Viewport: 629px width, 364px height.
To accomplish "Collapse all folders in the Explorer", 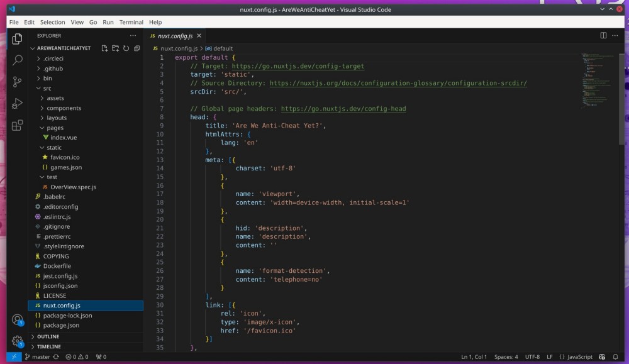I will pyautogui.click(x=137, y=48).
